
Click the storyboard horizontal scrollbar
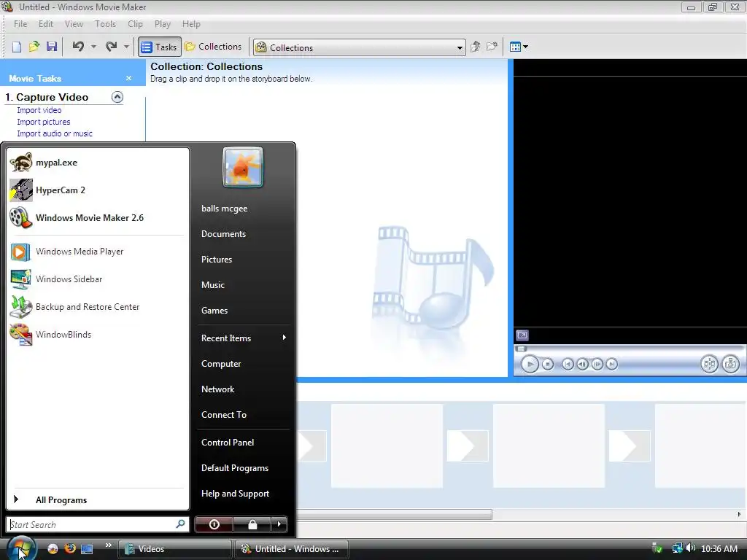pos(394,514)
